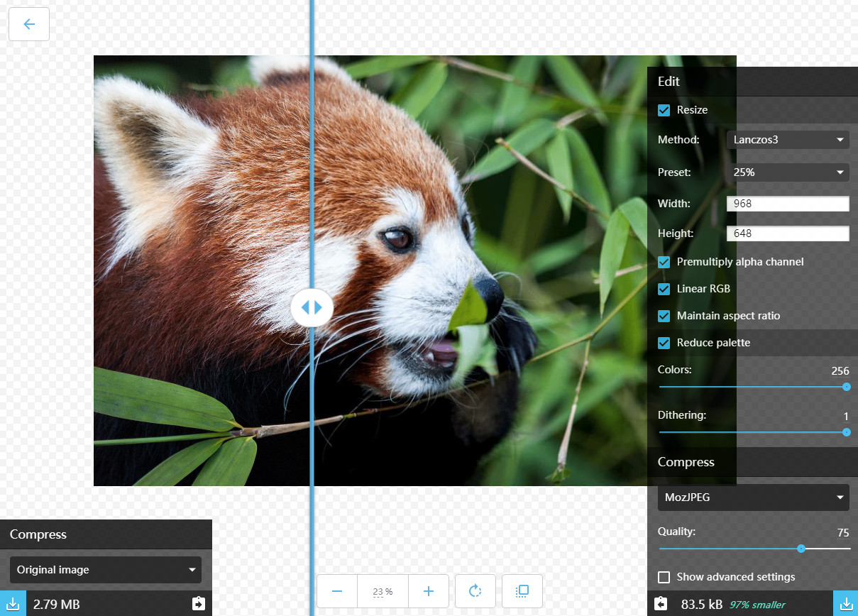
Task: Download the compressed 83.5 kB image
Action: (845, 604)
